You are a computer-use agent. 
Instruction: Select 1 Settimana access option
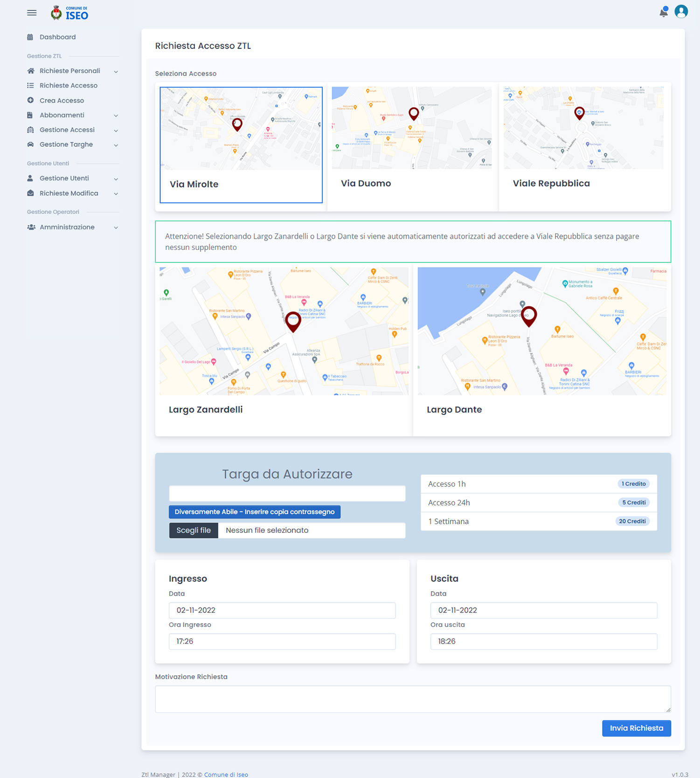click(x=539, y=521)
